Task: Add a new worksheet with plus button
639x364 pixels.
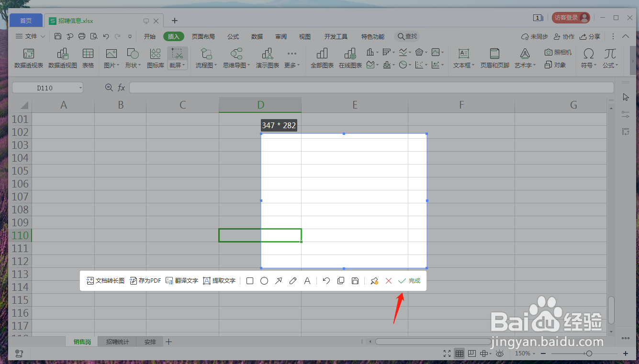Action: tap(168, 342)
